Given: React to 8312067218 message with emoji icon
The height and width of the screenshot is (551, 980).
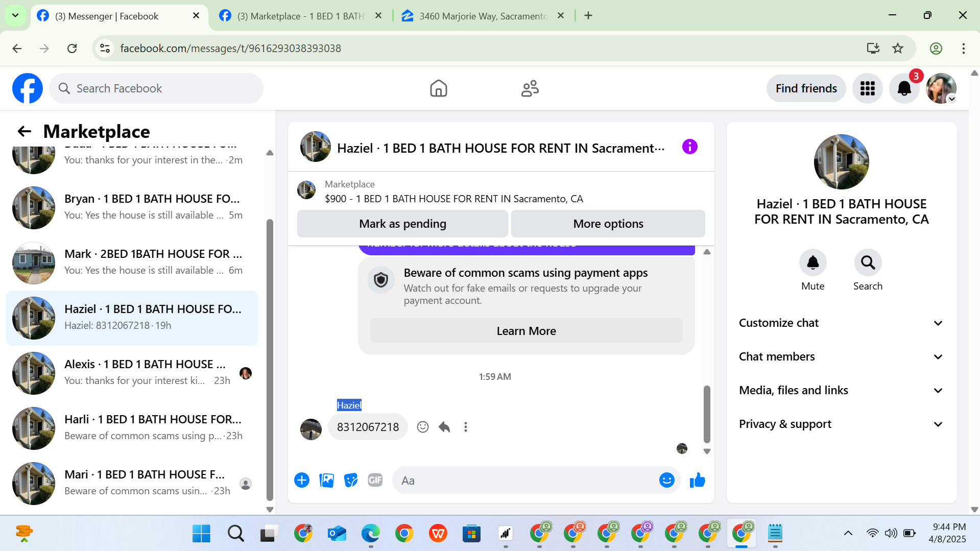Looking at the screenshot, I should pyautogui.click(x=422, y=427).
